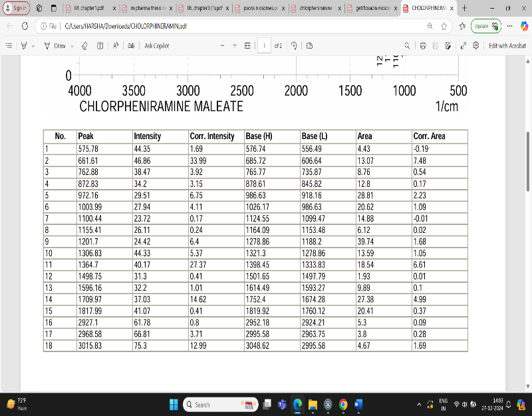532x416 pixels.
Task: Click peak value 3015.83 in table
Action: (x=90, y=345)
